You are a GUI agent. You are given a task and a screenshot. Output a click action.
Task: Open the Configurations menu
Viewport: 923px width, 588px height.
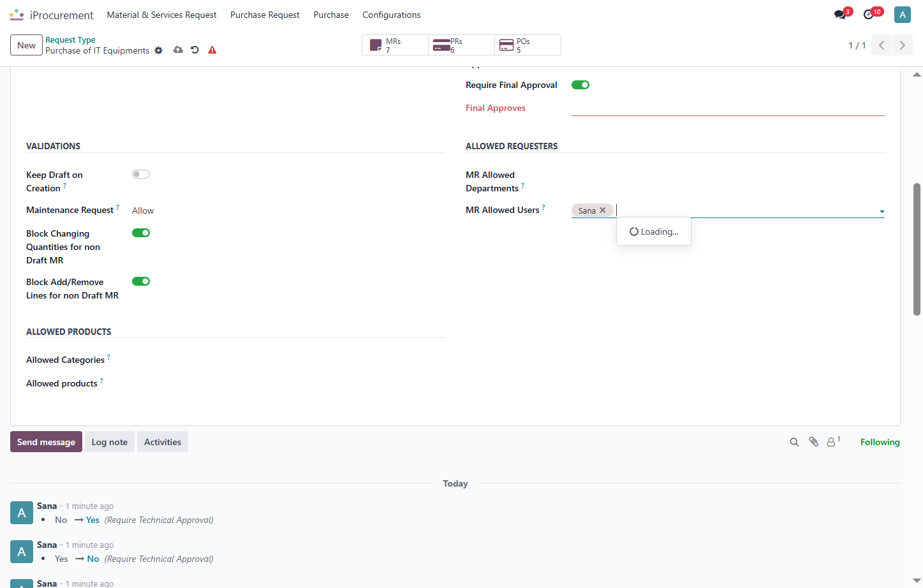click(392, 15)
